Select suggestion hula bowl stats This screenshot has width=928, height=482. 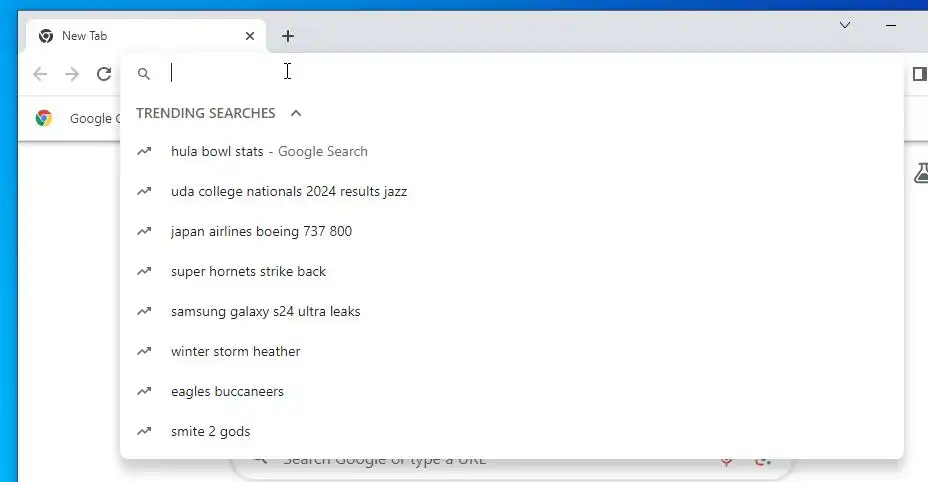pos(512,152)
